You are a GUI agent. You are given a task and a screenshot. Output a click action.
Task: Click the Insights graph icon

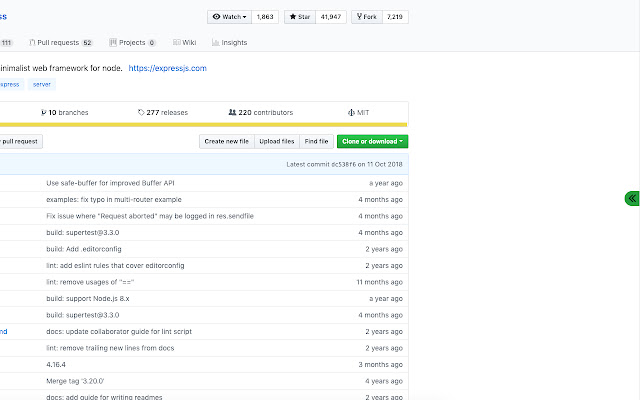(x=216, y=42)
